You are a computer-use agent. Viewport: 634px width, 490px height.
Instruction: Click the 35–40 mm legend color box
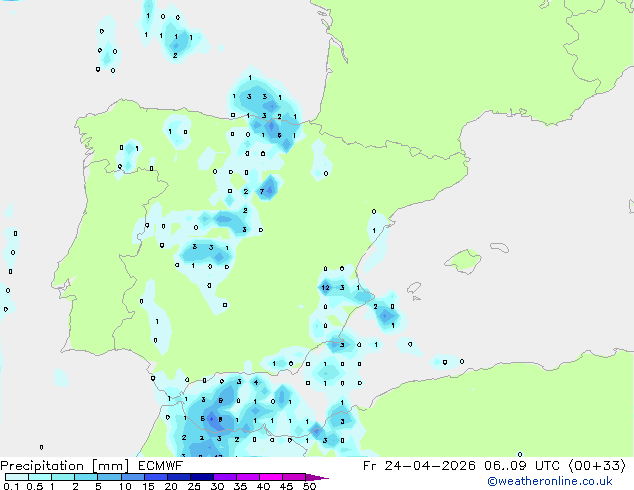click(x=247, y=477)
